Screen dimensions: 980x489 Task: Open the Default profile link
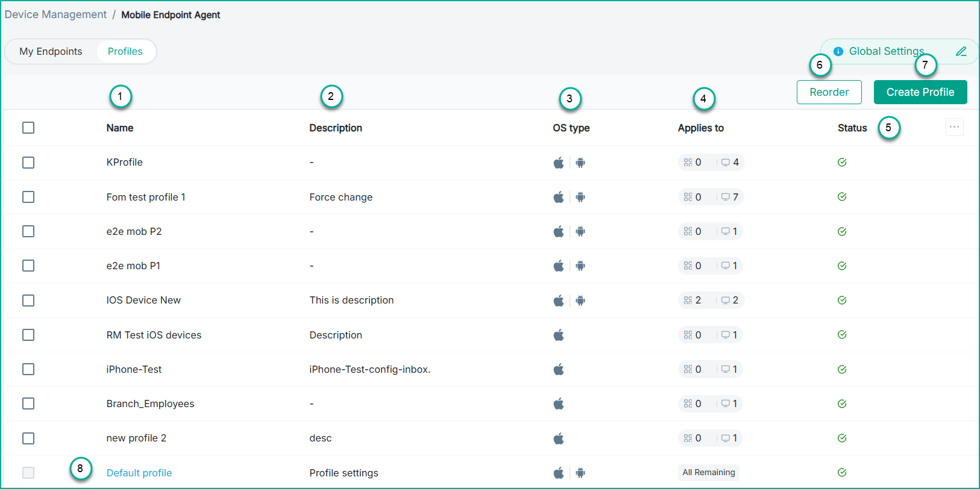139,473
